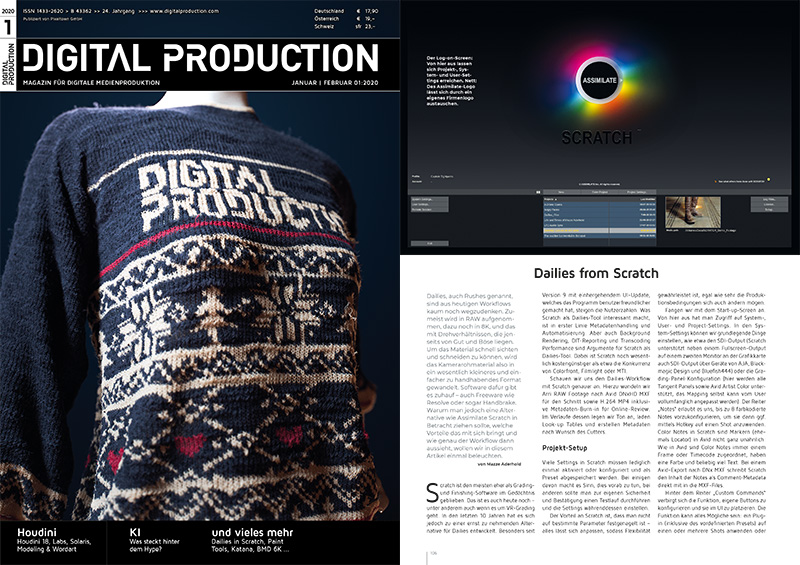
Task: Click the Exit button in Scratch
Action: coord(430,243)
